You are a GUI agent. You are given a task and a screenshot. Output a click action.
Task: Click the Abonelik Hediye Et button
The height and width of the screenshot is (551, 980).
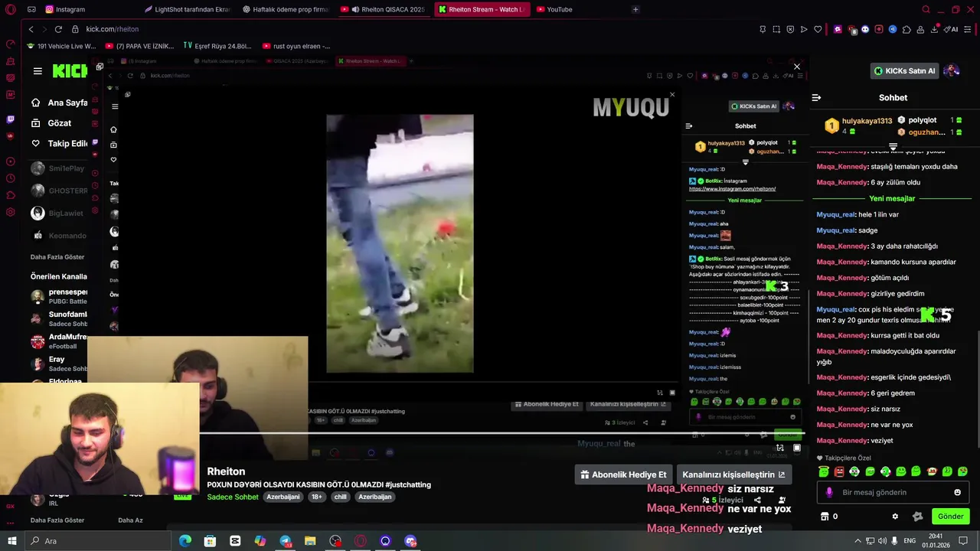tap(623, 474)
